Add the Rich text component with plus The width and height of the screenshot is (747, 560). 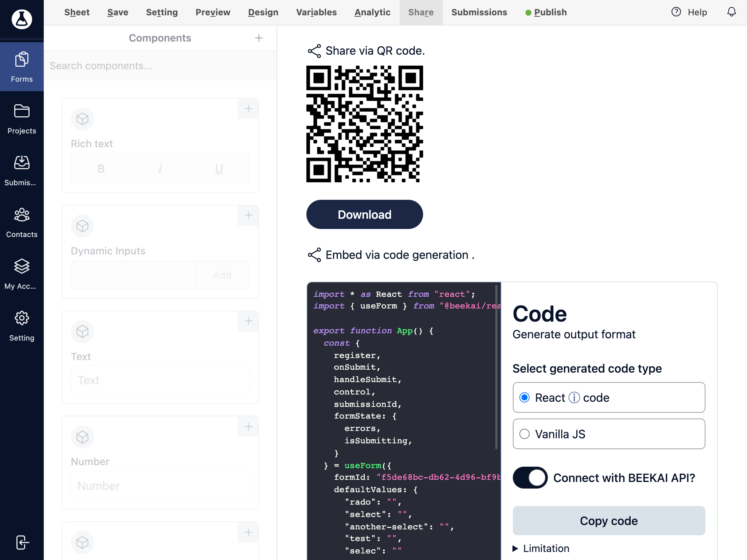248,109
